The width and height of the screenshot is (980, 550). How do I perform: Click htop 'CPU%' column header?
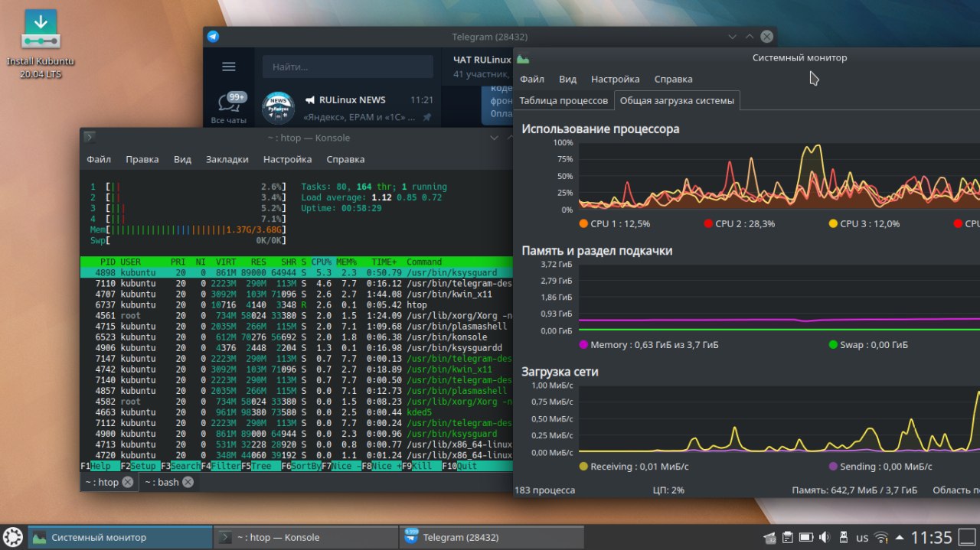click(322, 262)
